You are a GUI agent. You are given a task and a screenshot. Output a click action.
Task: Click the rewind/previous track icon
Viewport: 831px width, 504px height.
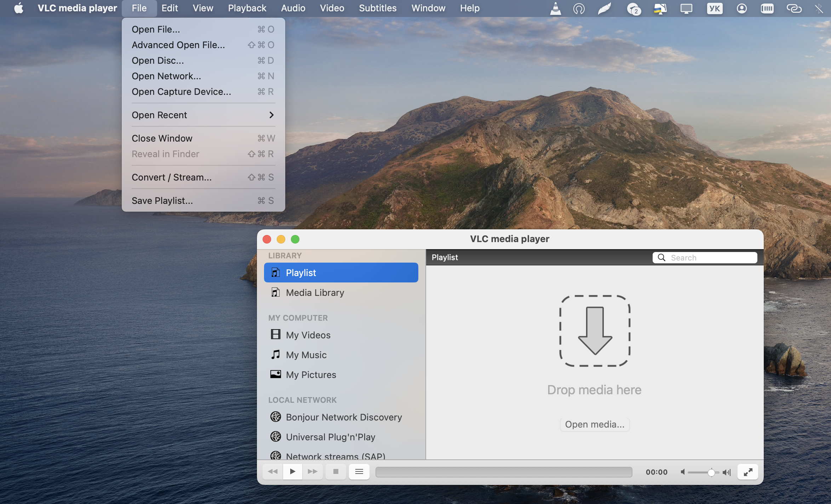(272, 471)
